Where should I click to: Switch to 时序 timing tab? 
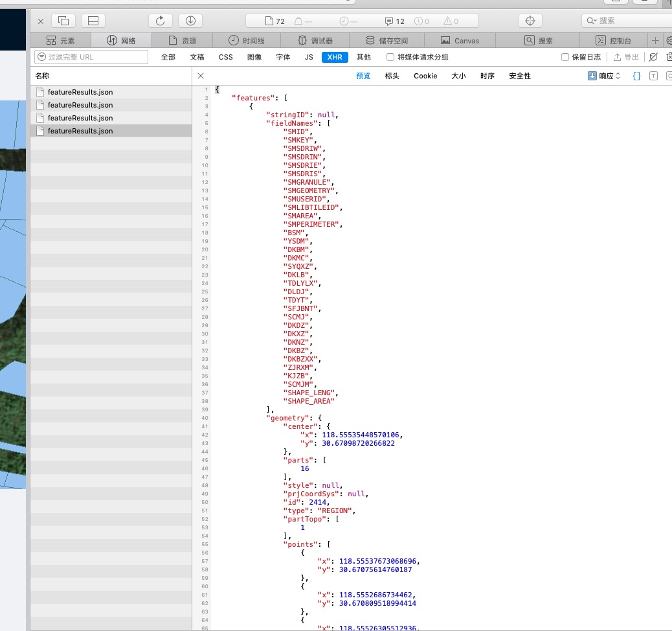pyautogui.click(x=487, y=76)
